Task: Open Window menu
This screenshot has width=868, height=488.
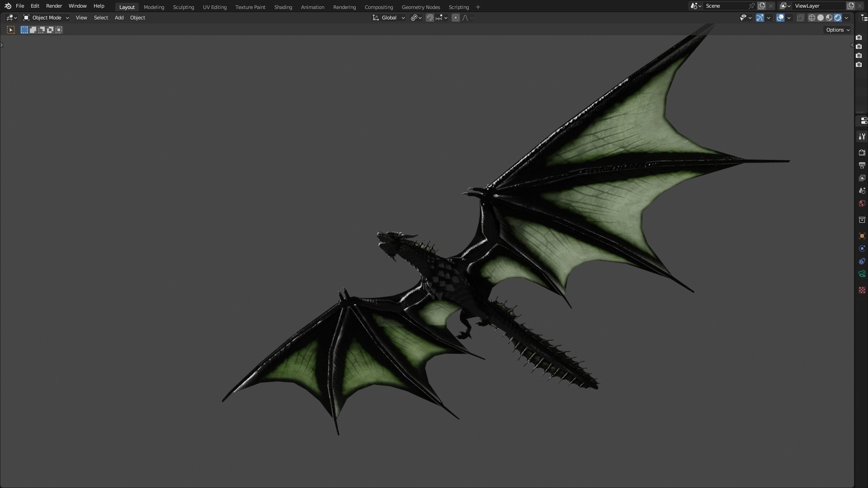Action: pyautogui.click(x=77, y=6)
